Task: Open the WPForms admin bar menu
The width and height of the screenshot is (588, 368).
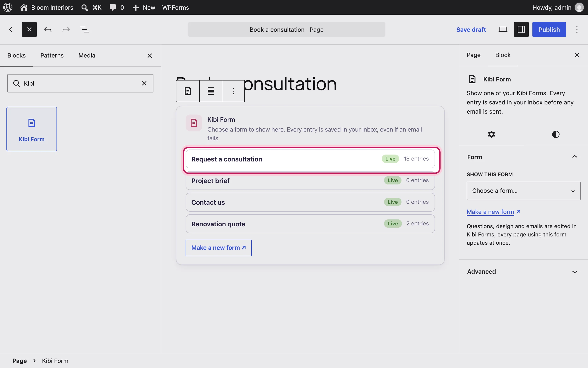Action: (x=175, y=7)
